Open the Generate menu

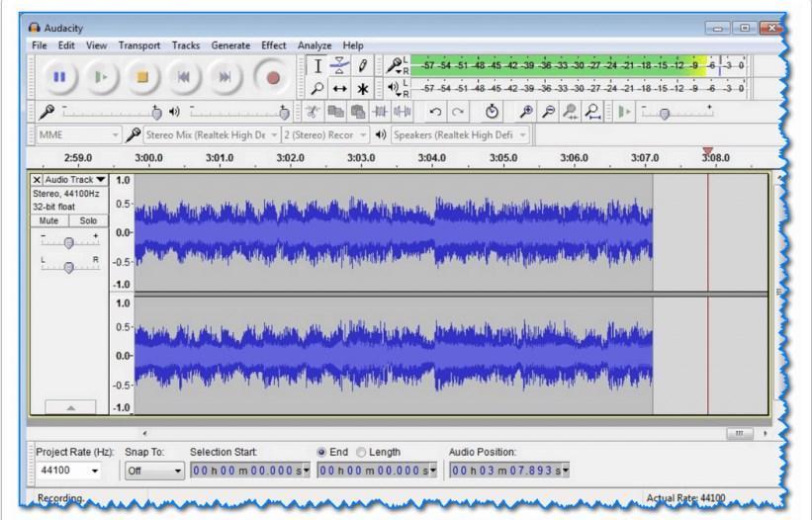point(230,45)
